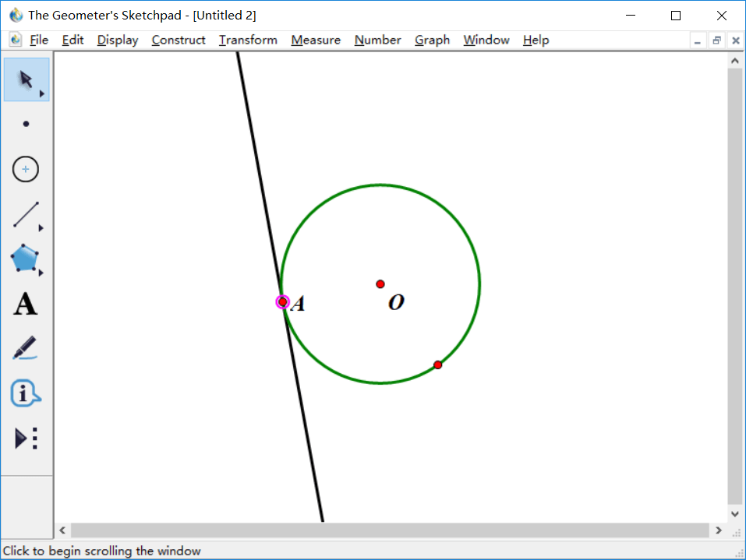
Task: Click the document icon beside File menu
Action: [x=16, y=40]
